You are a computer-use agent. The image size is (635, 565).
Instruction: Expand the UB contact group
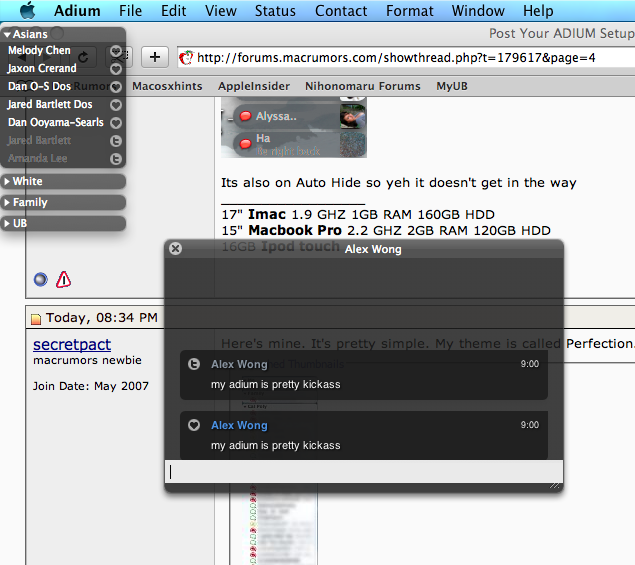[x=7, y=223]
